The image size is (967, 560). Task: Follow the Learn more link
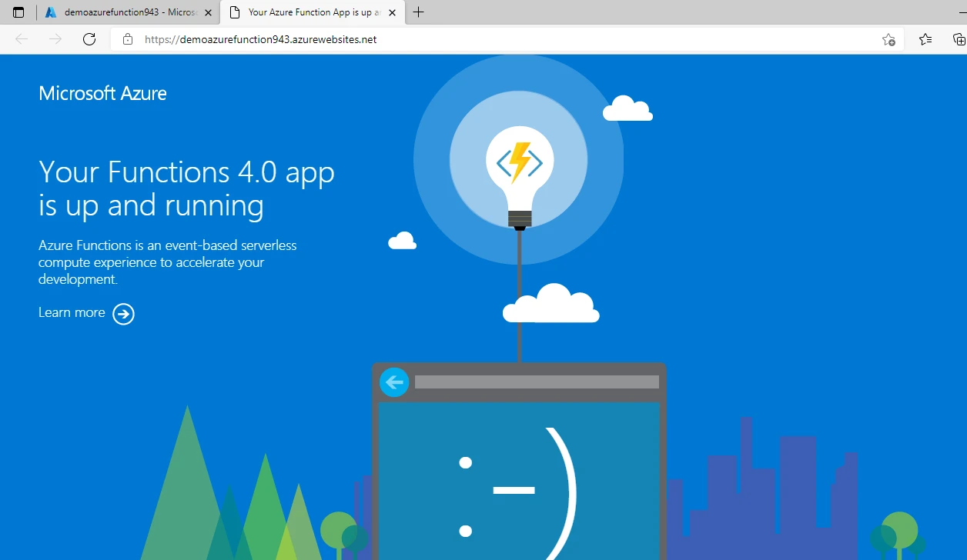pos(71,312)
